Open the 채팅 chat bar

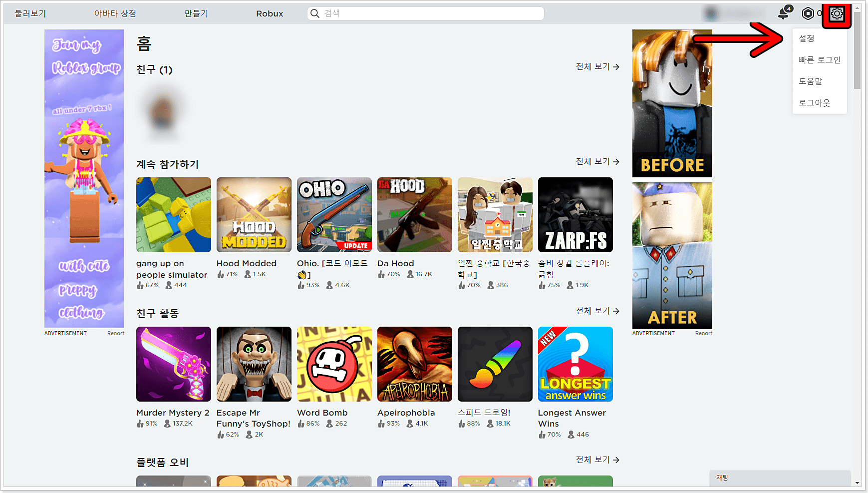point(780,478)
